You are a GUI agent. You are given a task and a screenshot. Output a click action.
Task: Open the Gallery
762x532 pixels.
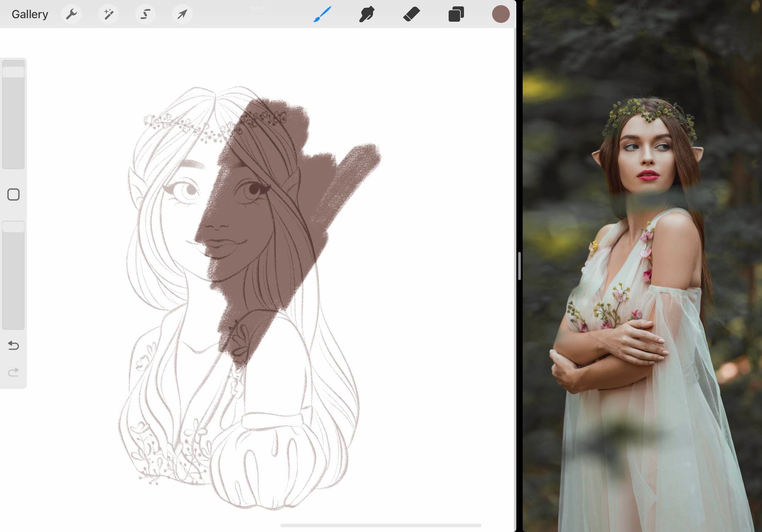tap(30, 14)
